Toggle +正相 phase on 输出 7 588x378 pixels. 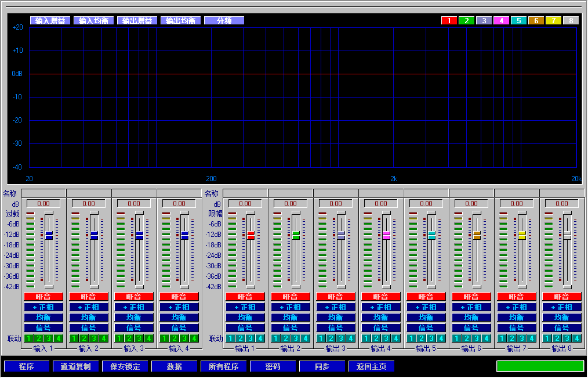[516, 307]
